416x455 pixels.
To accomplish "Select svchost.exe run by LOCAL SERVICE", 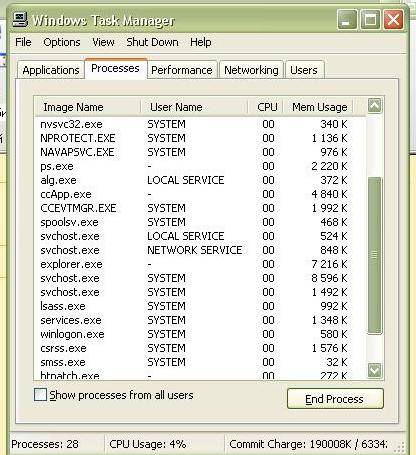I will [200, 236].
